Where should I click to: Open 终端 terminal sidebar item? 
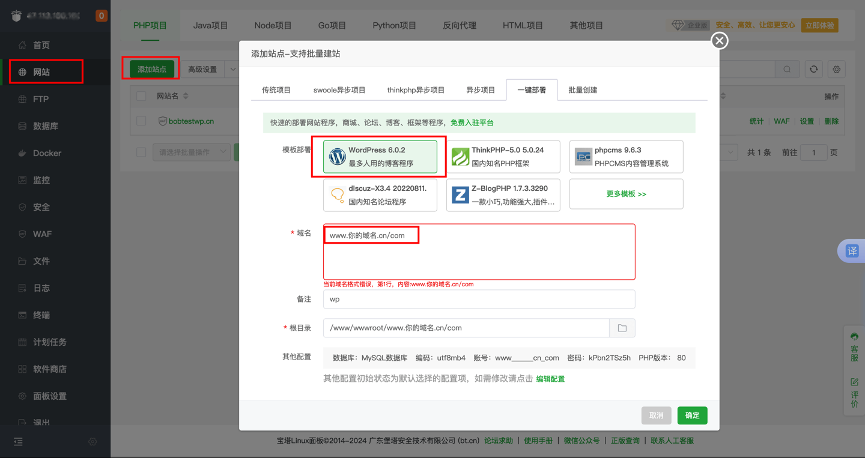point(41,315)
